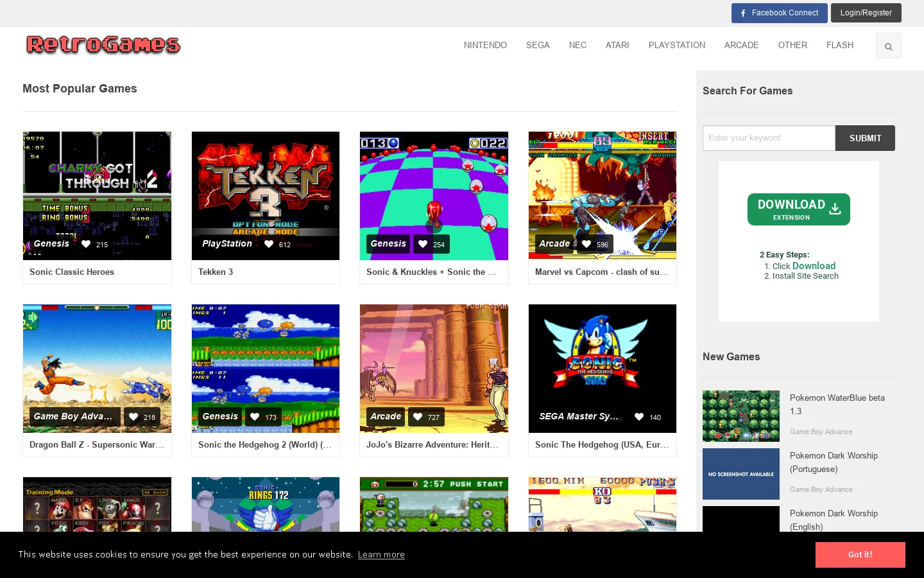Open the Super Smash Bros training mode thumbnail
The image size is (924, 578).
coord(97,504)
